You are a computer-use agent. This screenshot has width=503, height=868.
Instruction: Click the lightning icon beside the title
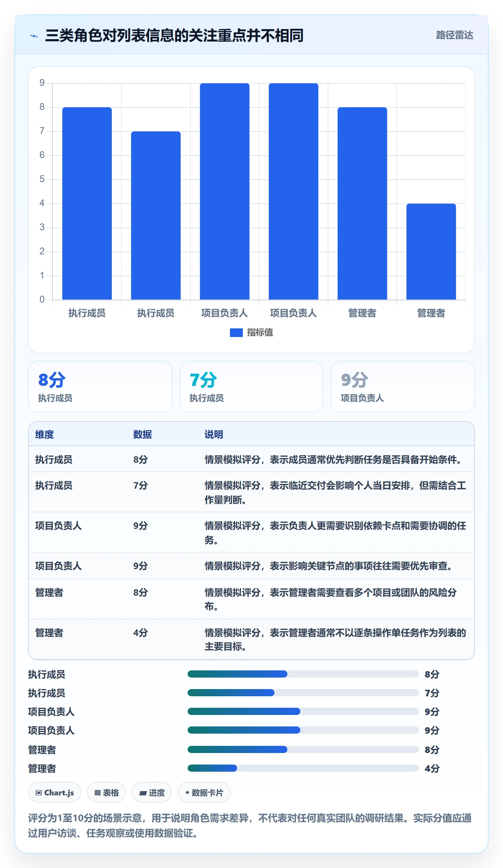(x=34, y=36)
